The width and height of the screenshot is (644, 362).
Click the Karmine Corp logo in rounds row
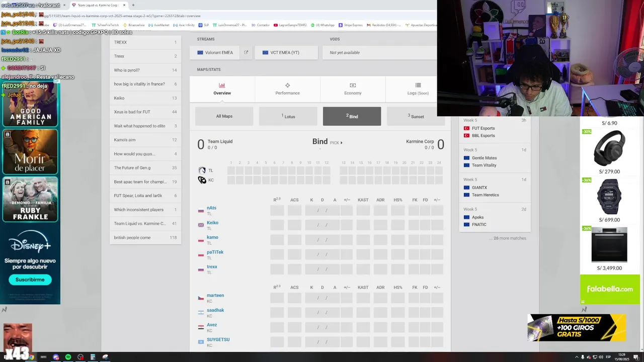[202, 180]
